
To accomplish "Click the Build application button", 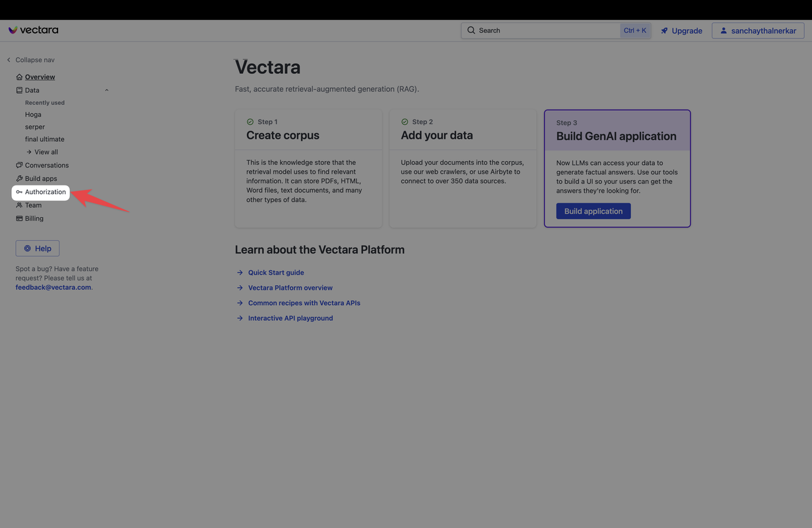I will click(593, 211).
